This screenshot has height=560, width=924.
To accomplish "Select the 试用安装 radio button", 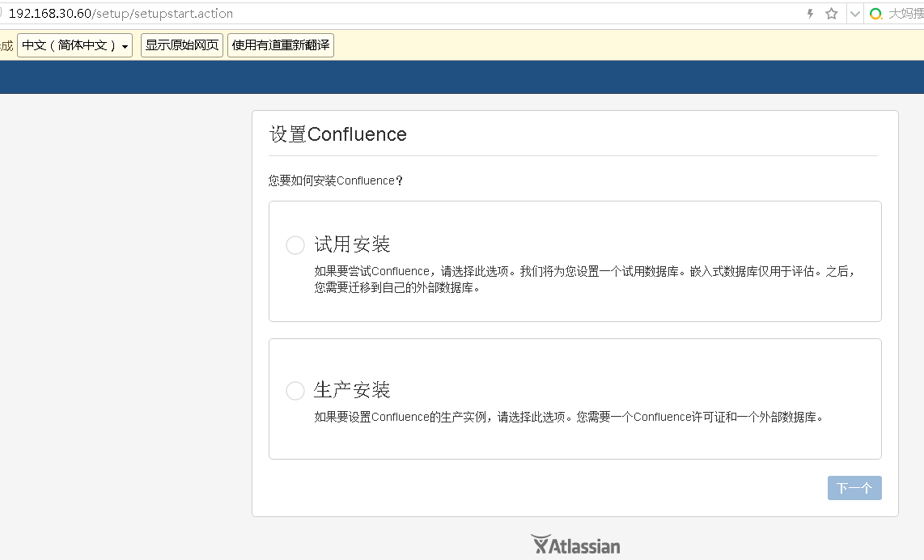I will click(x=295, y=245).
